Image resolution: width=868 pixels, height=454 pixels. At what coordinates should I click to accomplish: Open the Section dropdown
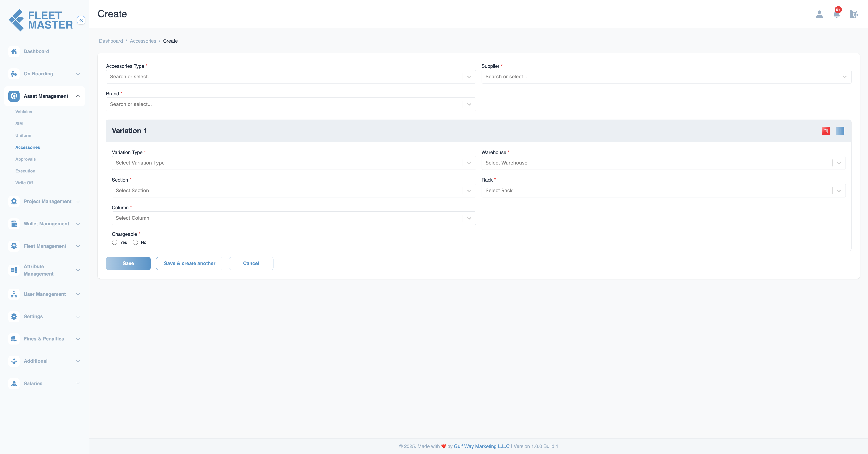(293, 191)
